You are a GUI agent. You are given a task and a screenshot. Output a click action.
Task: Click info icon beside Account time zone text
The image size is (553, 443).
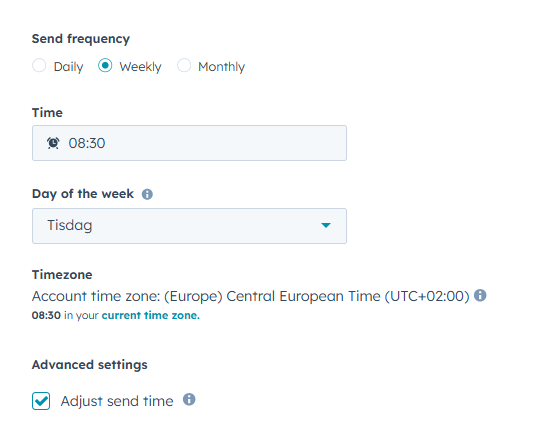pos(480,295)
